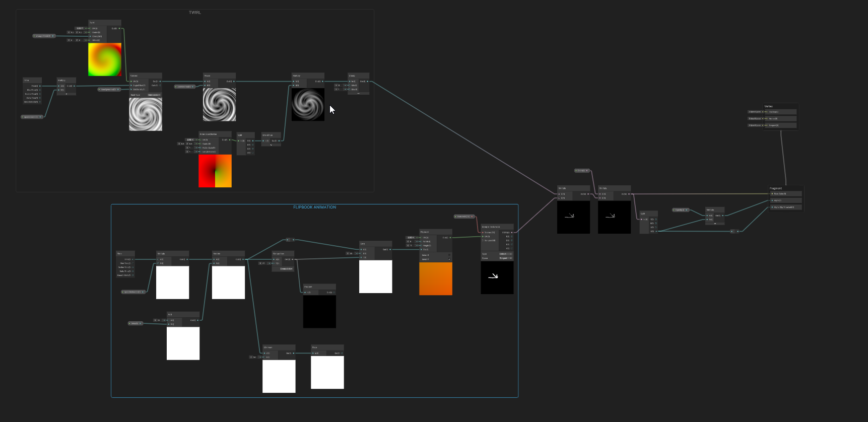868x422 pixels.
Task: Toggle the Flipbook Invert X checkbox
Action: coord(449,255)
